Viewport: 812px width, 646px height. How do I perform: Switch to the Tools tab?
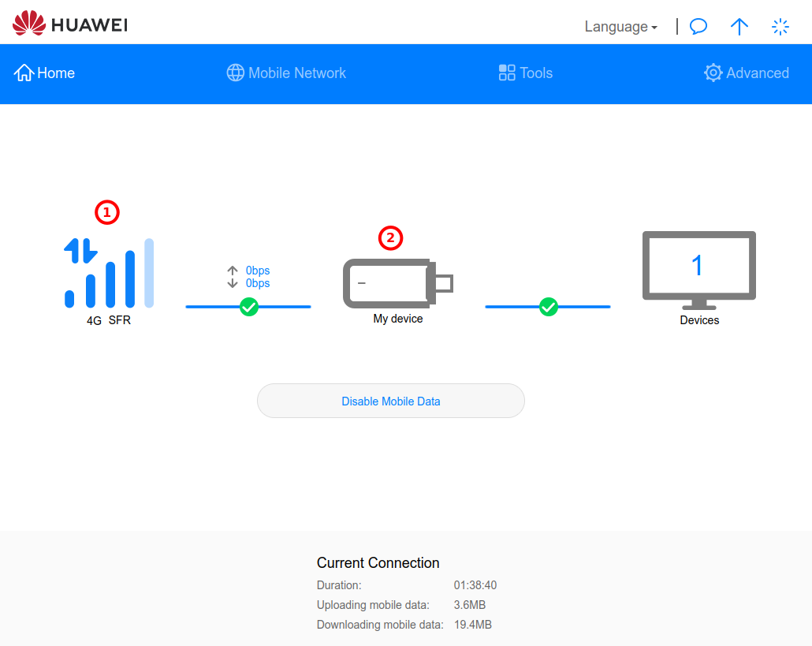526,73
